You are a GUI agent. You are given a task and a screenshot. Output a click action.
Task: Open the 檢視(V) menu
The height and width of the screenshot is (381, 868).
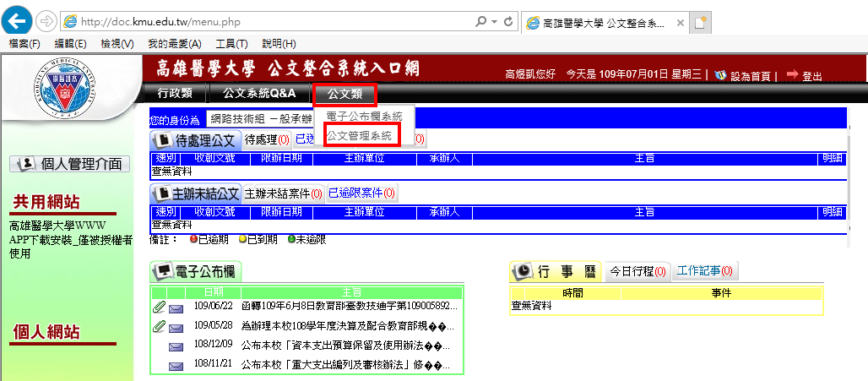tap(117, 44)
